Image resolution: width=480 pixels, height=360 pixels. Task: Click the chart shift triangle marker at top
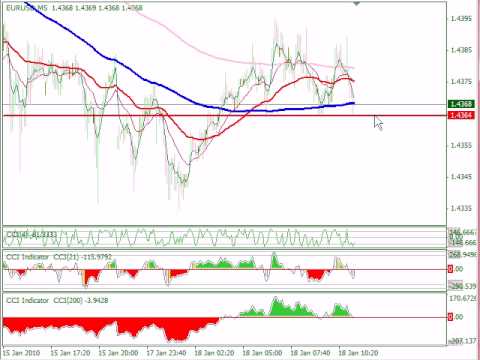pos(356,3)
